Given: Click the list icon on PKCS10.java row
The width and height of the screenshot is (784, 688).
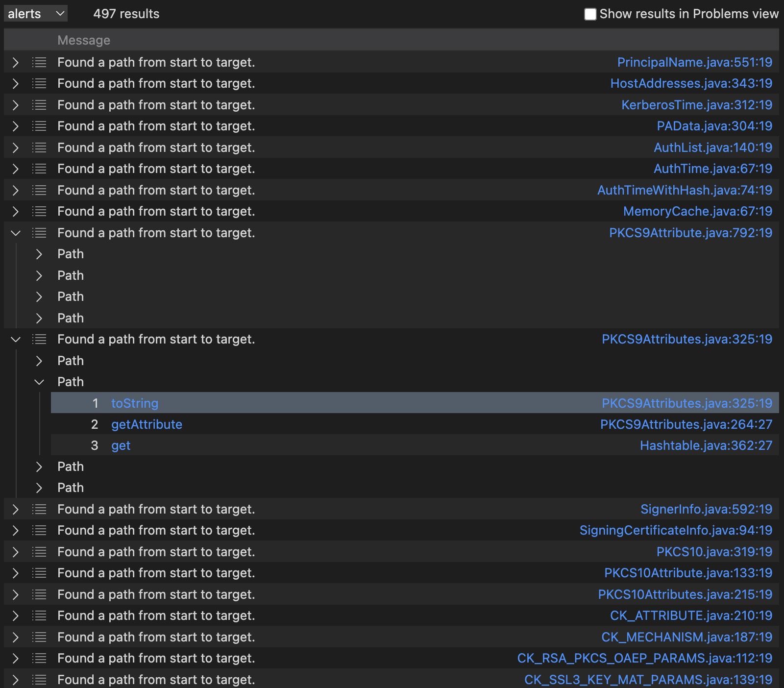Looking at the screenshot, I should tap(39, 552).
